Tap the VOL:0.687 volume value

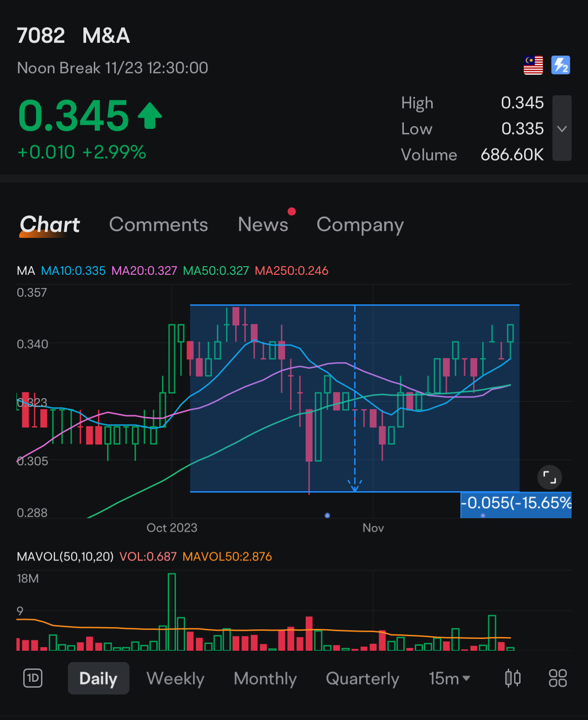tap(148, 556)
